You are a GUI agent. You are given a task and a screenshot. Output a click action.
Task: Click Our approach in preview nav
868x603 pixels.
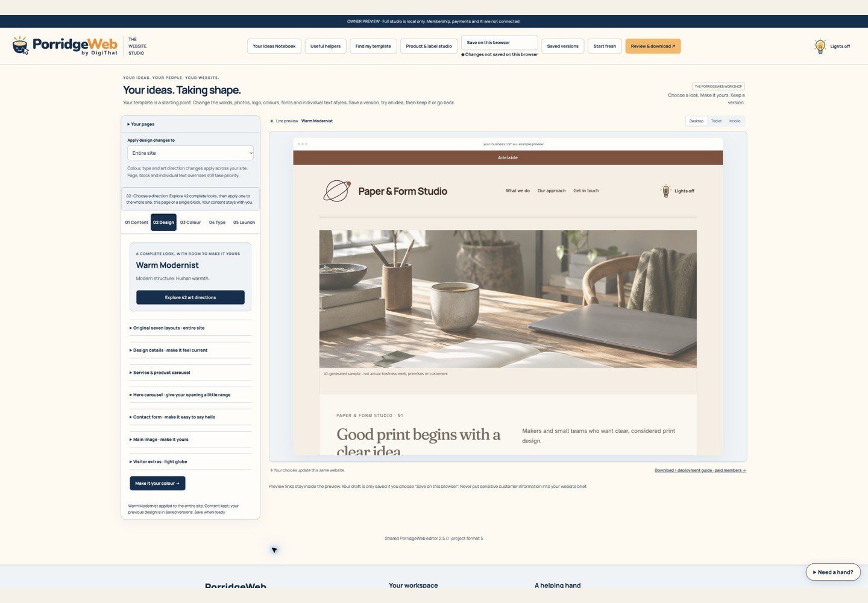click(x=552, y=191)
